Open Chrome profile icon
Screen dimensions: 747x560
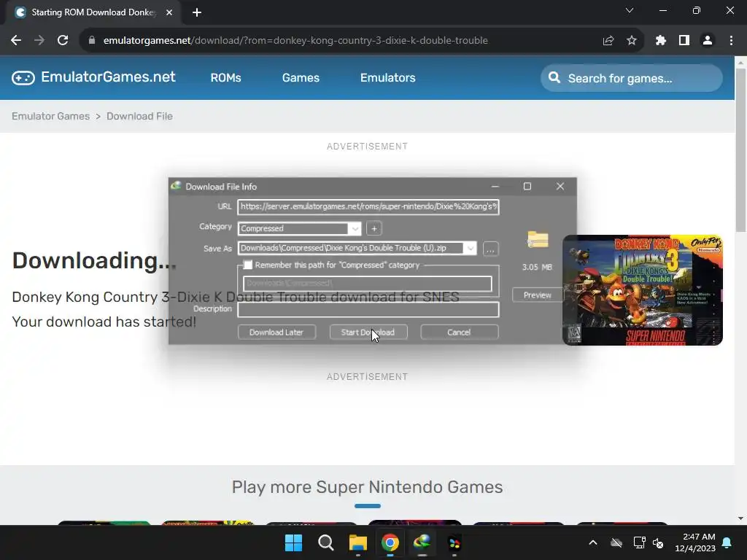click(708, 41)
